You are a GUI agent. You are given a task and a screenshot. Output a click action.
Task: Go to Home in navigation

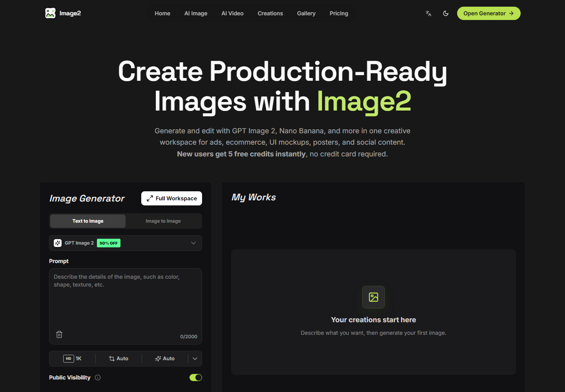[162, 13]
